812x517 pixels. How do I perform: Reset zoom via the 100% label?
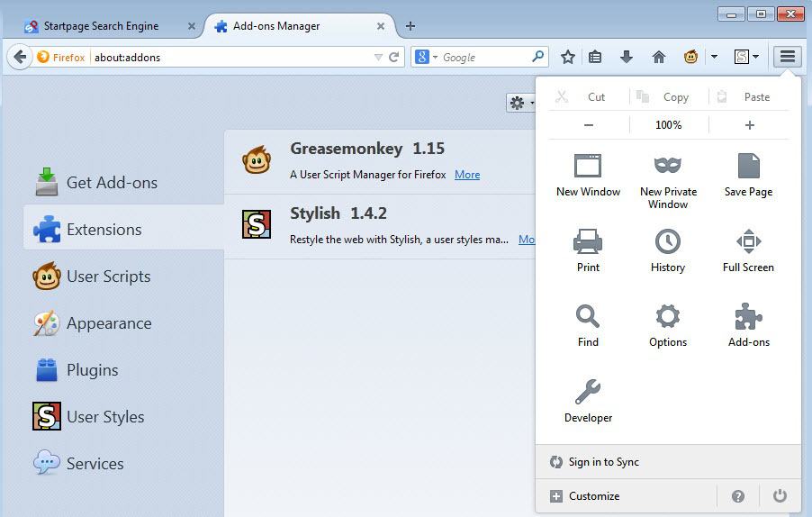[669, 125]
